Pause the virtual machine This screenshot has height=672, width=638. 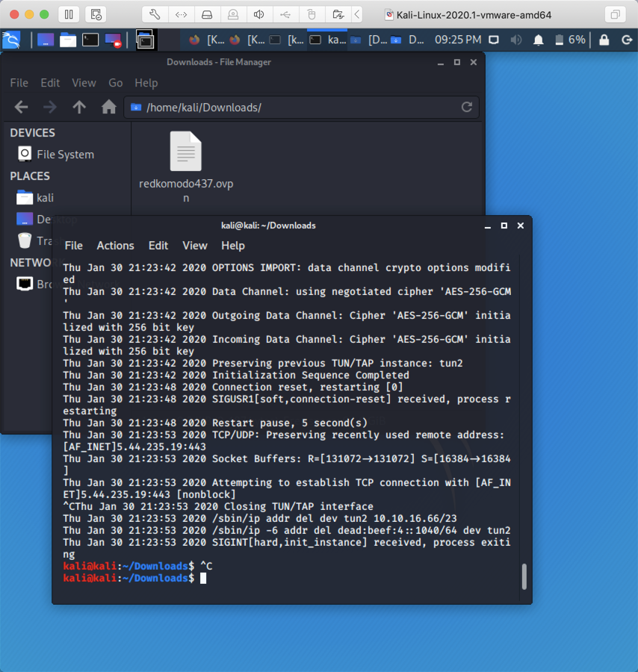tap(68, 14)
